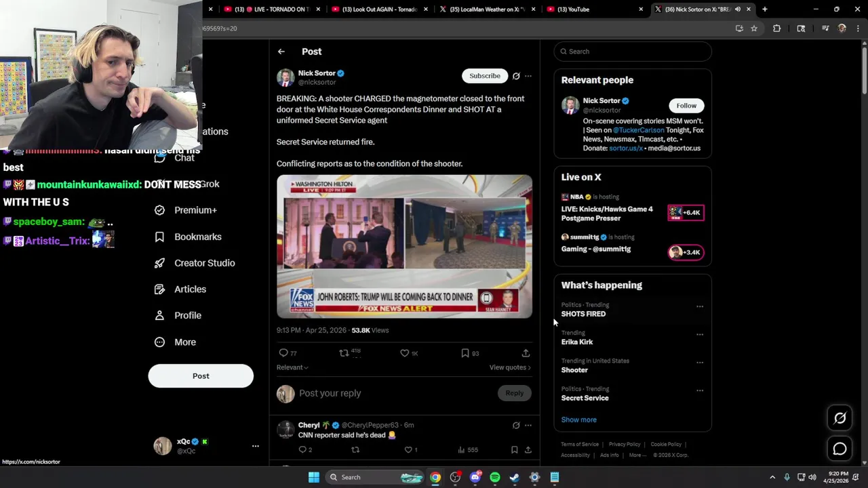Open Creator Studio in X sidebar
The image size is (868, 488).
click(195, 263)
